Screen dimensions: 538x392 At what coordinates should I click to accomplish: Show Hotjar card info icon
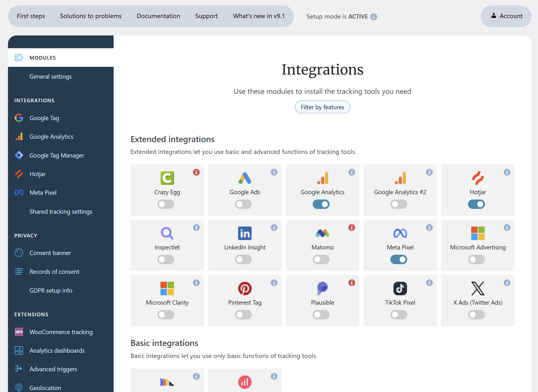pyautogui.click(x=507, y=172)
